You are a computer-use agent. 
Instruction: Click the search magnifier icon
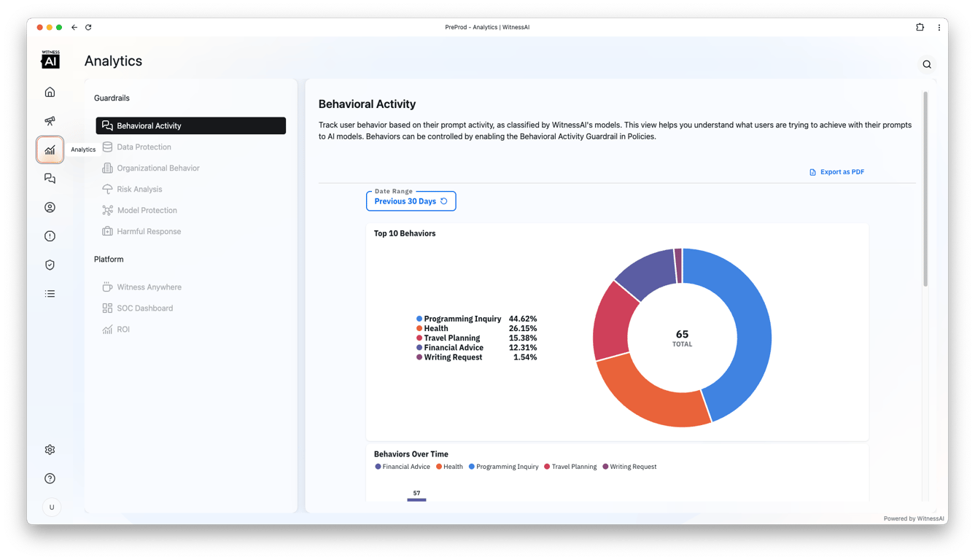pyautogui.click(x=927, y=64)
